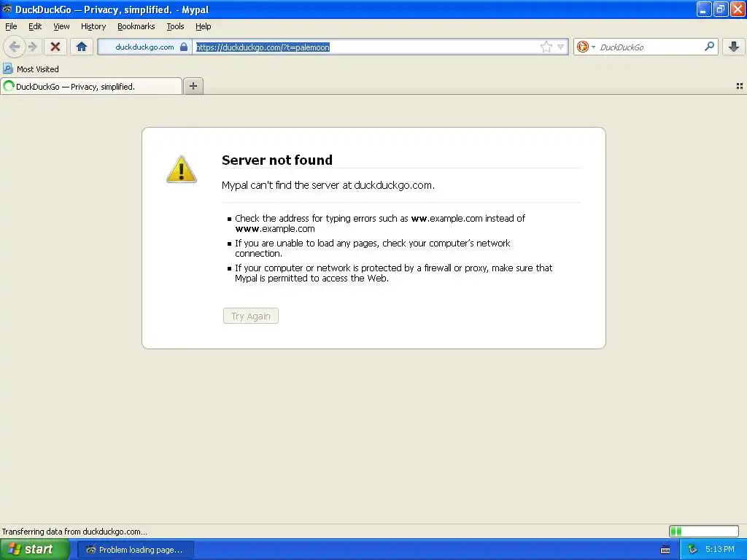
Task: Open the DuckDuckGo search engine selector
Action: (586, 47)
